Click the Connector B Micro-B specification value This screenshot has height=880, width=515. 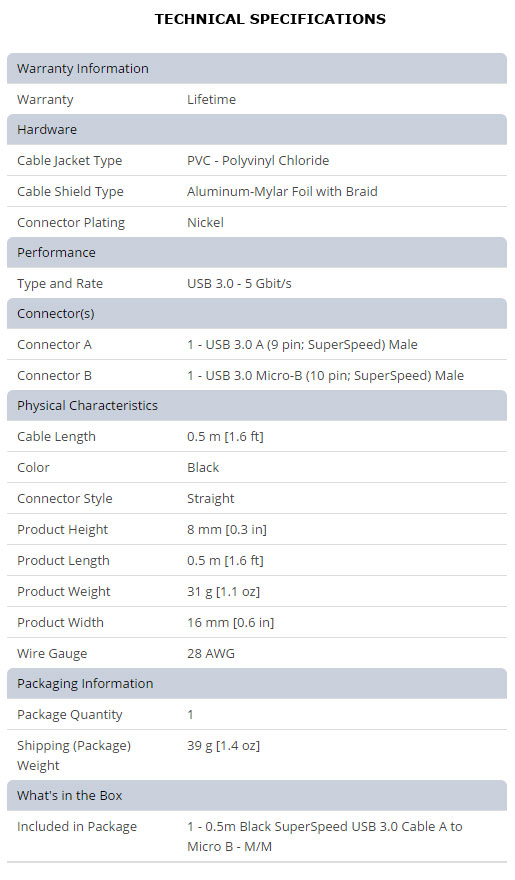(325, 375)
